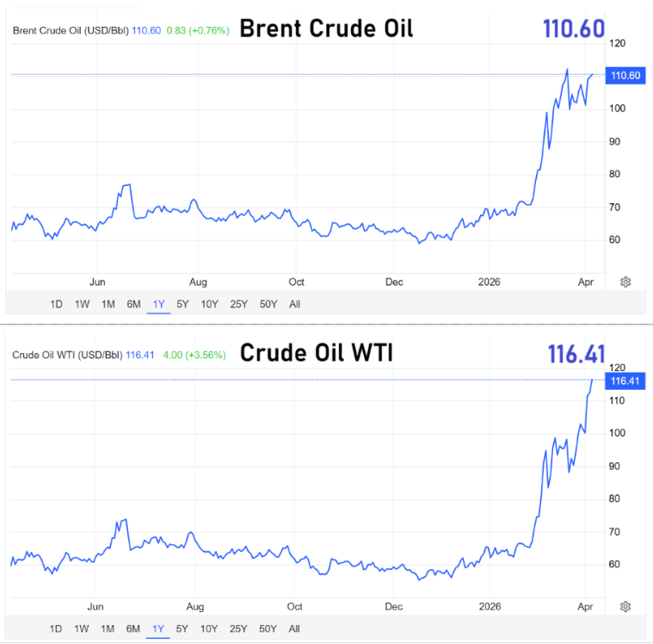Switch WTI chart to 1M range
Screen dimensions: 653x644
click(108, 629)
